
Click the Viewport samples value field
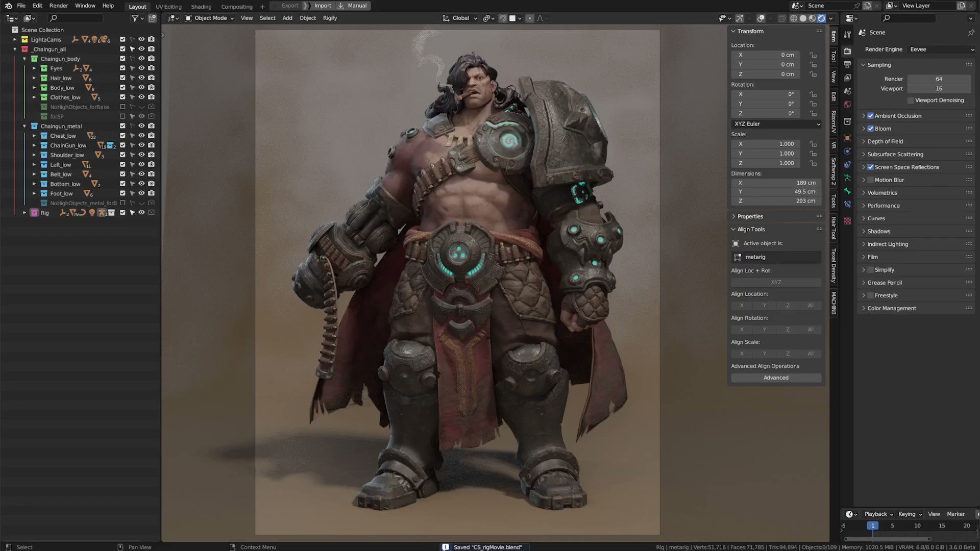(939, 89)
